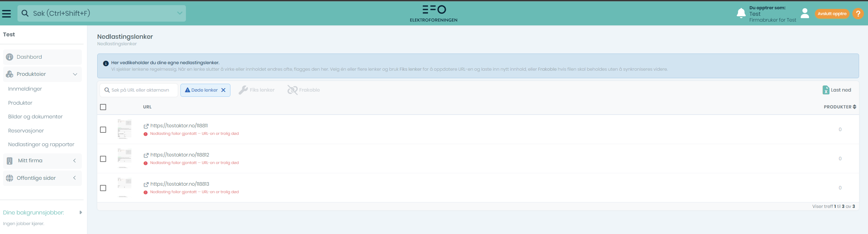Remove the Døde lenker filter
The height and width of the screenshot is (234, 868).
(223, 90)
